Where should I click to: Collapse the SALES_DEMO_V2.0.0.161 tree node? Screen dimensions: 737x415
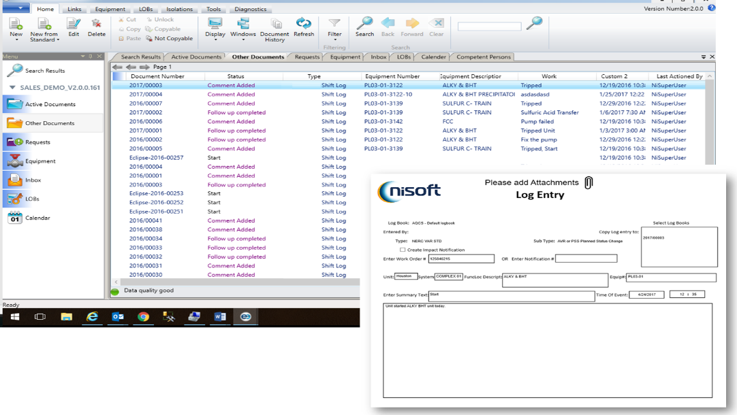click(12, 88)
